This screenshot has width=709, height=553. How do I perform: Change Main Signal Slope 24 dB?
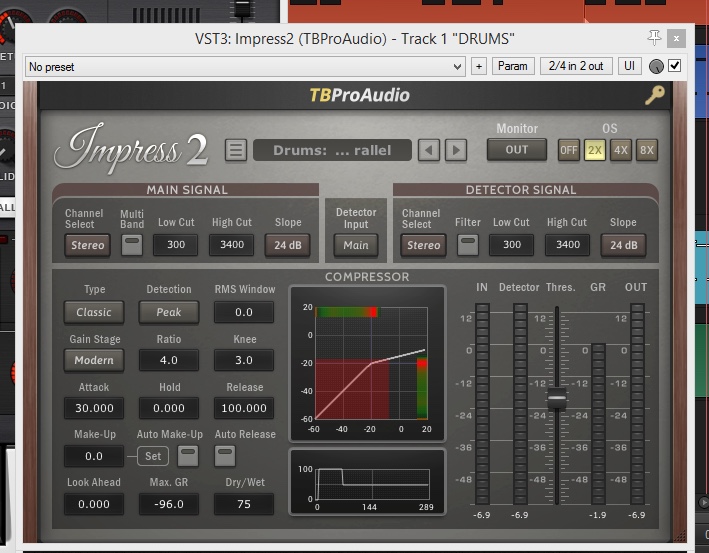click(288, 245)
